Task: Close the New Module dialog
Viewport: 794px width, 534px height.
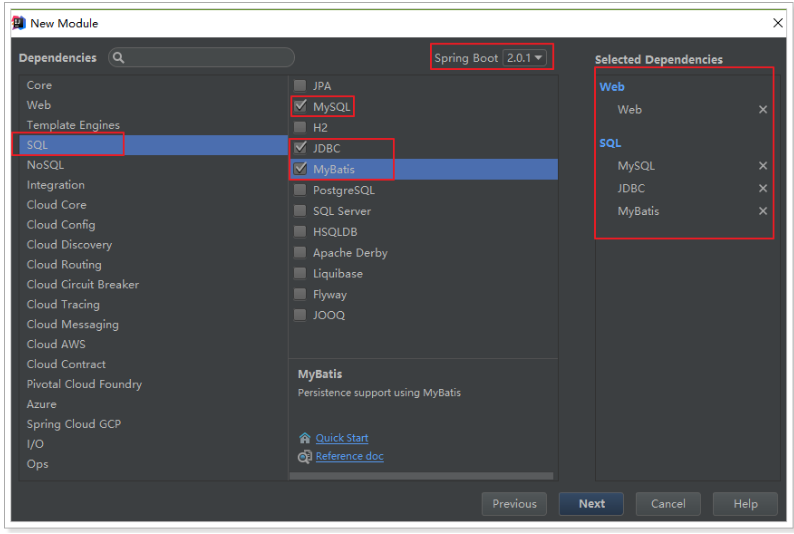Action: (x=778, y=23)
